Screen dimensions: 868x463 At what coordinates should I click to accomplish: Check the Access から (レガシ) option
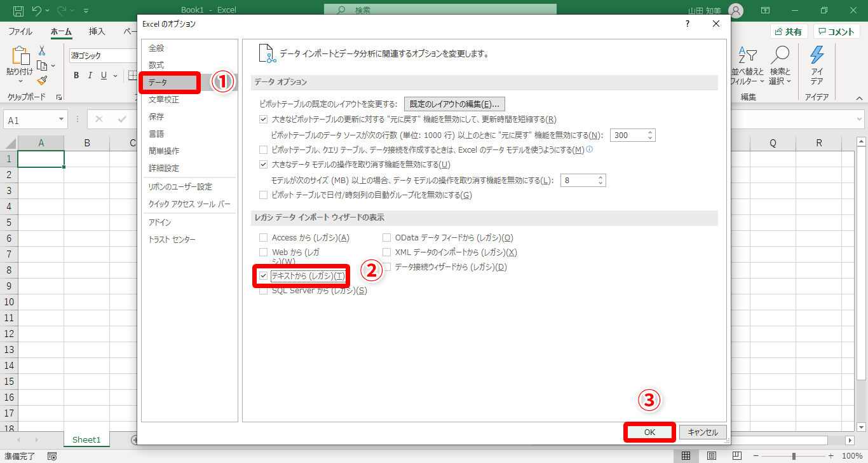pyautogui.click(x=264, y=238)
